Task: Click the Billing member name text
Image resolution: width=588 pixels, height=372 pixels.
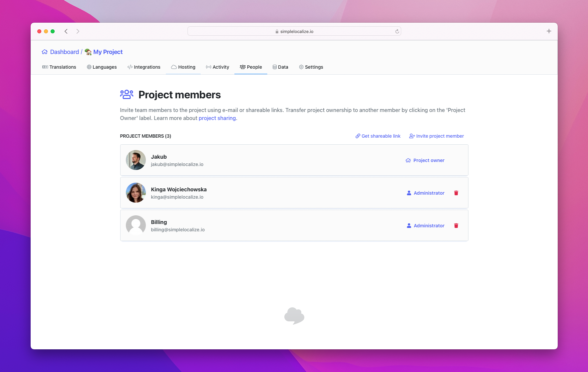Action: [159, 222]
